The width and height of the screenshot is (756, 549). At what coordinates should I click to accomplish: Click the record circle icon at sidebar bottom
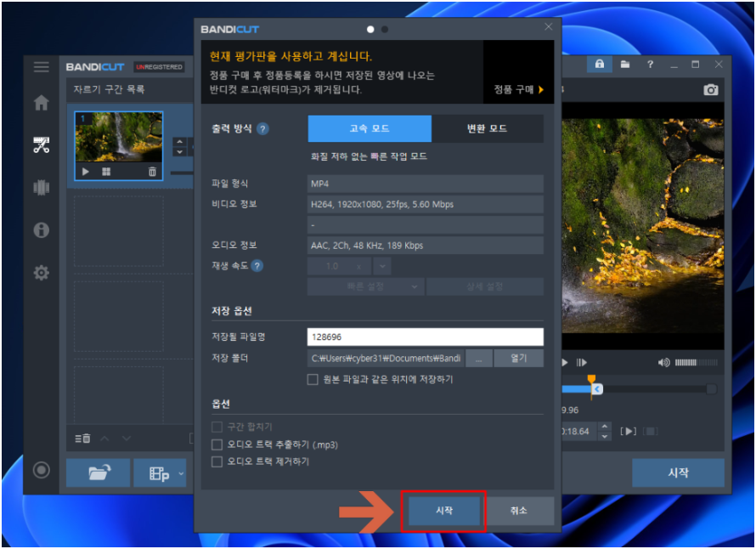pos(42,470)
